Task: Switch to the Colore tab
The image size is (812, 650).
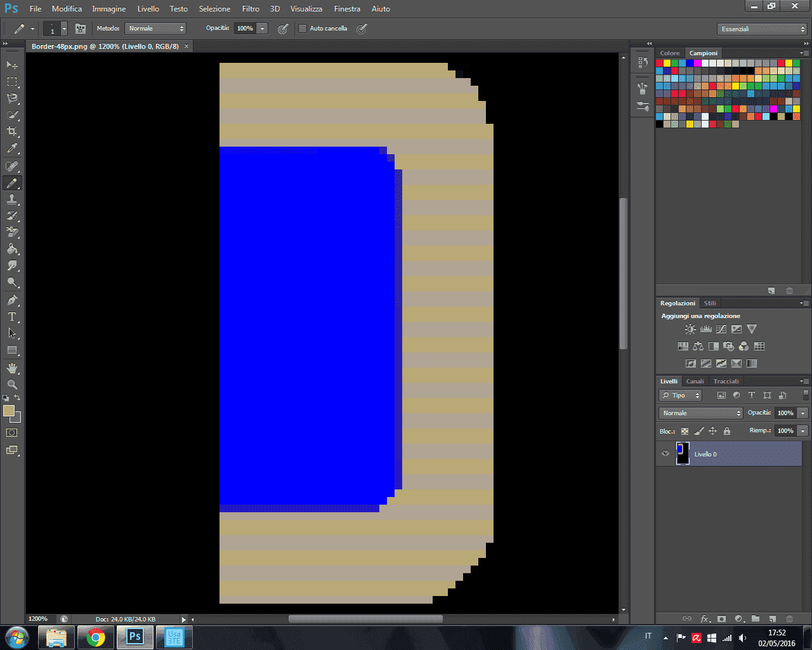Action: 670,53
